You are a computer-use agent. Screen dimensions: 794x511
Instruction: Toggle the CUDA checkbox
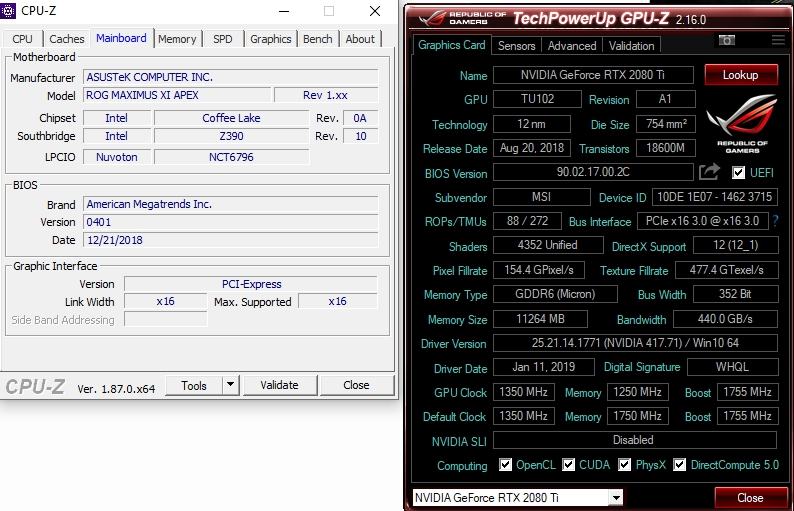(x=568, y=464)
